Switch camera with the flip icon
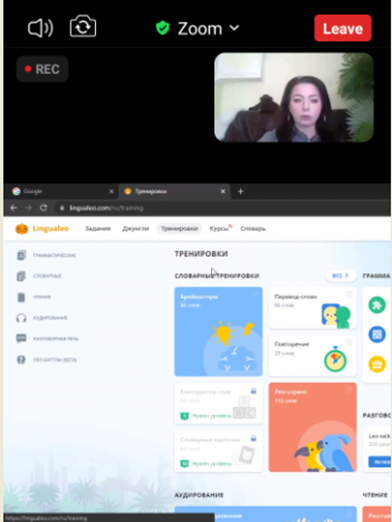This screenshot has width=392, height=522. (x=83, y=26)
